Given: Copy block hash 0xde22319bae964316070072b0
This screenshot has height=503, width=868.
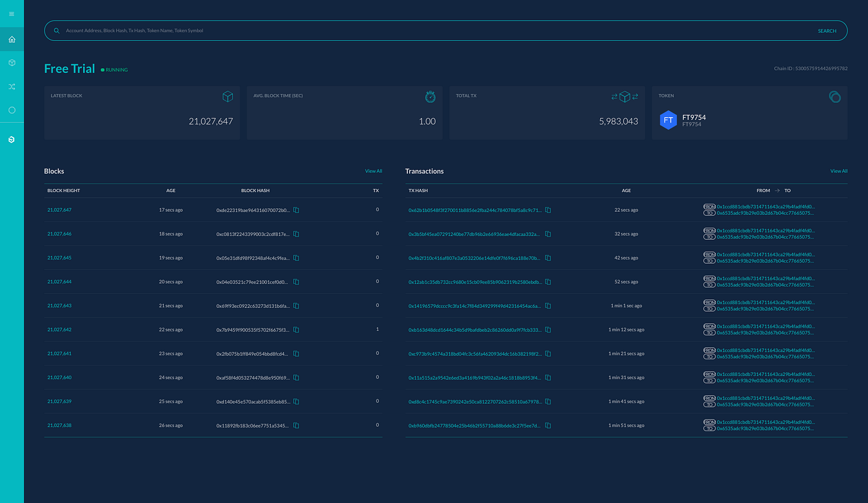Looking at the screenshot, I should [296, 210].
